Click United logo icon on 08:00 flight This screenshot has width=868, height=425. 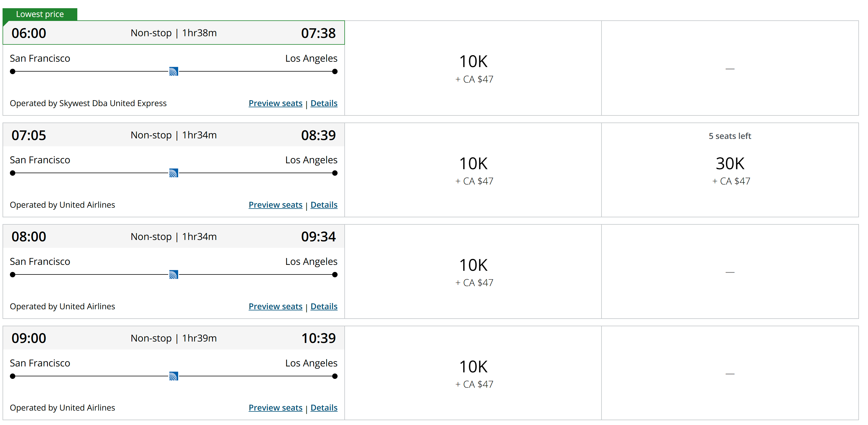(174, 275)
